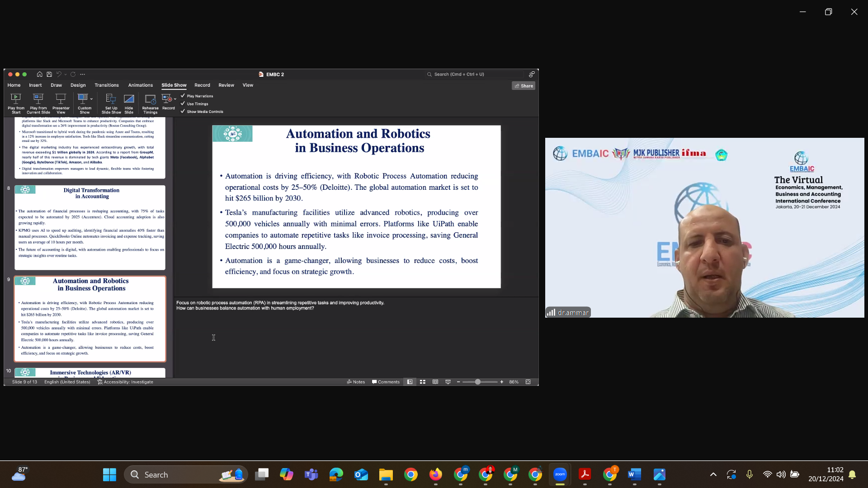The image size is (868, 488).
Task: Select slide 8 Digital Transformation thumbnail
Action: (x=90, y=227)
